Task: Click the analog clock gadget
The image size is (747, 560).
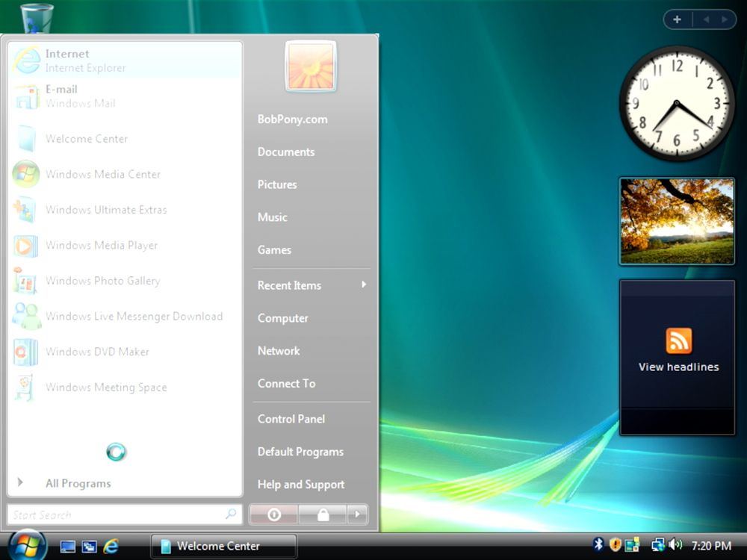Action: pos(677,103)
